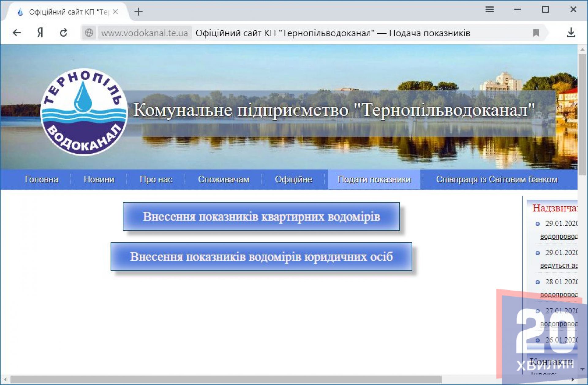588x385 pixels.
Task: Expand the 'Споживачам' menu
Action: click(223, 179)
